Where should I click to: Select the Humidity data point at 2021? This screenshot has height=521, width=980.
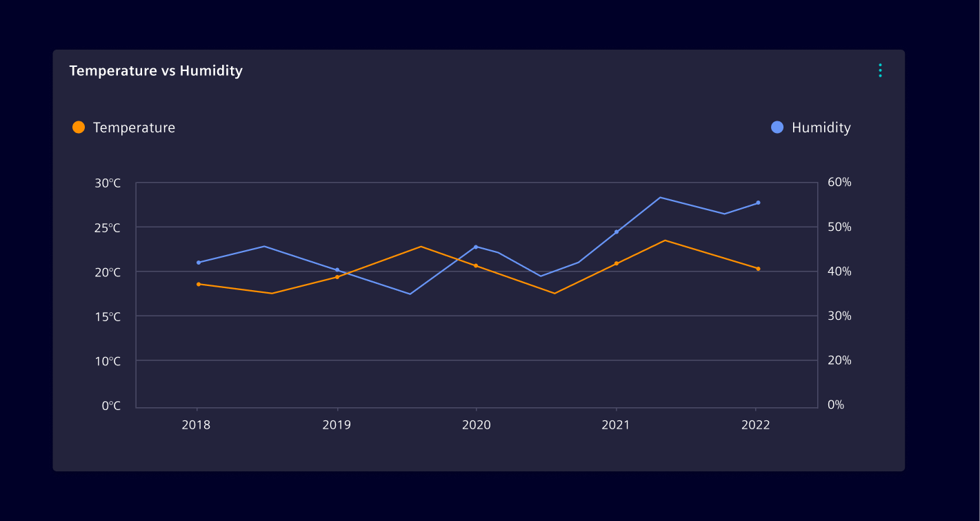click(x=617, y=232)
